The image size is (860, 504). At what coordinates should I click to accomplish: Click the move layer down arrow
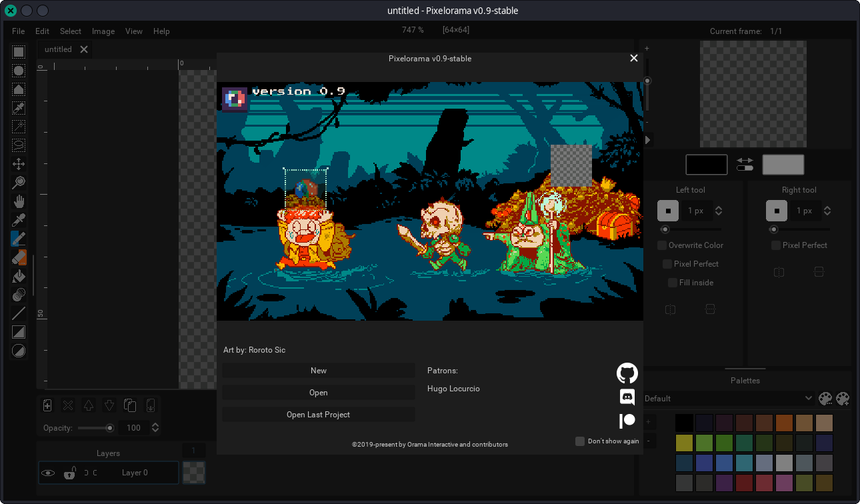point(109,405)
